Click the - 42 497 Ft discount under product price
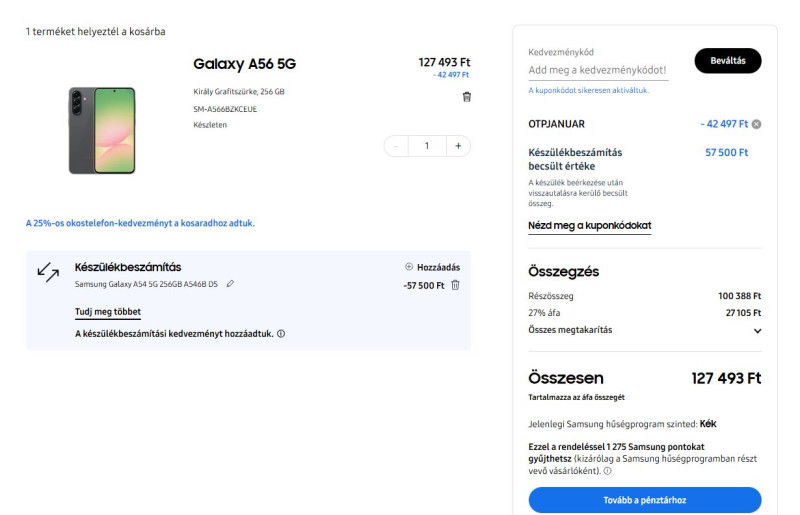This screenshot has width=800, height=515. pyautogui.click(x=451, y=75)
